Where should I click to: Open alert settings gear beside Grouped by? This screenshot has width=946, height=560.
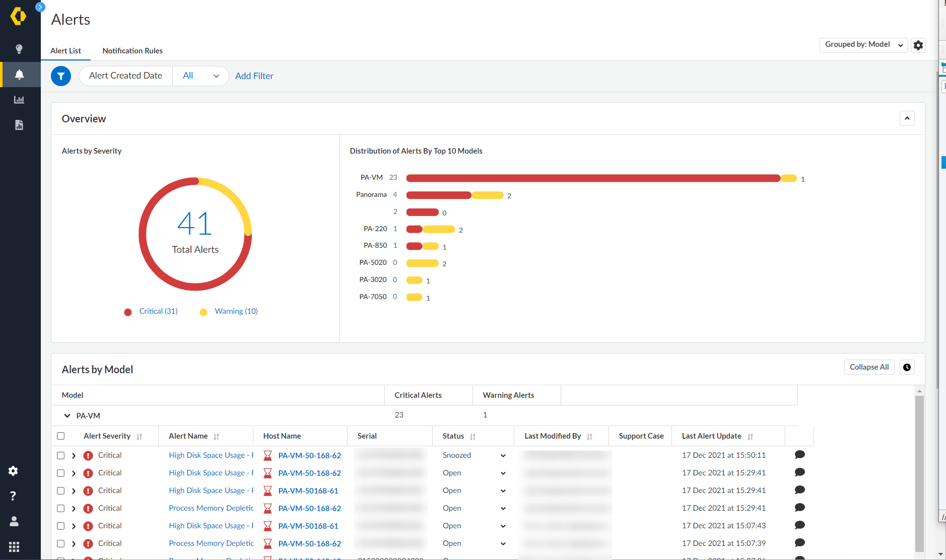click(918, 45)
